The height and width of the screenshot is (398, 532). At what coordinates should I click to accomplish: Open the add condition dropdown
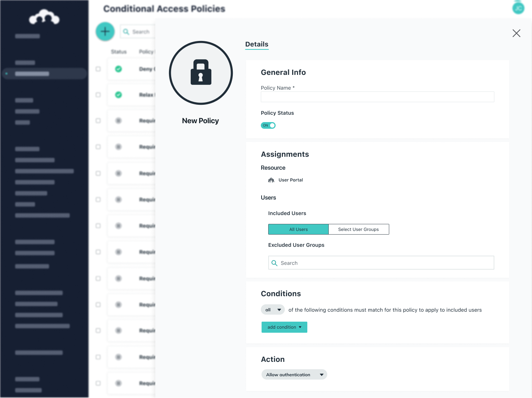point(284,327)
